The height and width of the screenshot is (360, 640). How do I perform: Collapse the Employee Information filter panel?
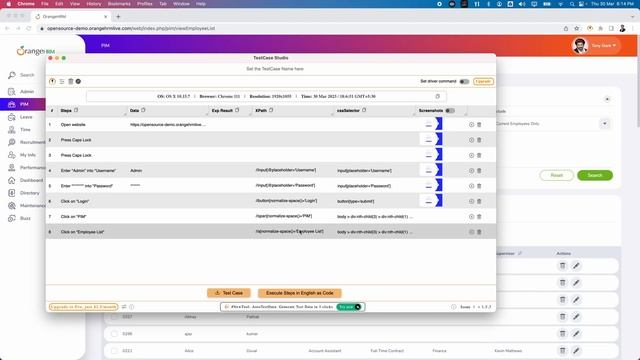point(607,99)
